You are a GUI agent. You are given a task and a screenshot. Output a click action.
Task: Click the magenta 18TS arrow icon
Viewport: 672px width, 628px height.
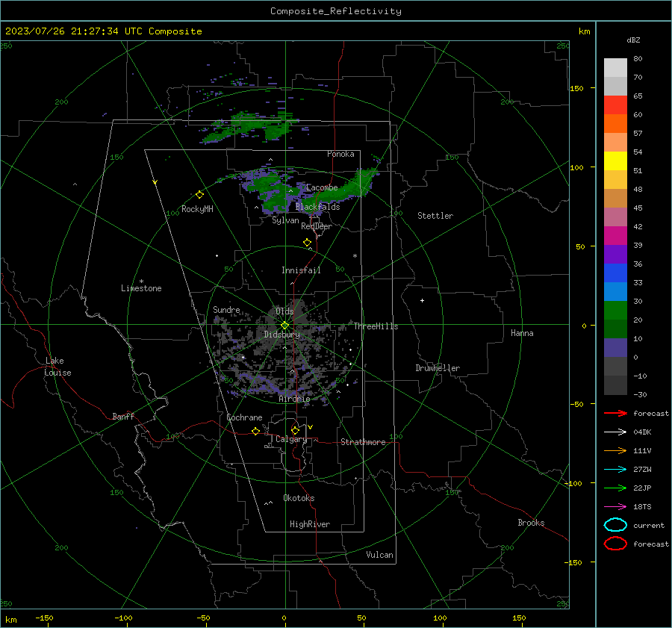pos(615,507)
